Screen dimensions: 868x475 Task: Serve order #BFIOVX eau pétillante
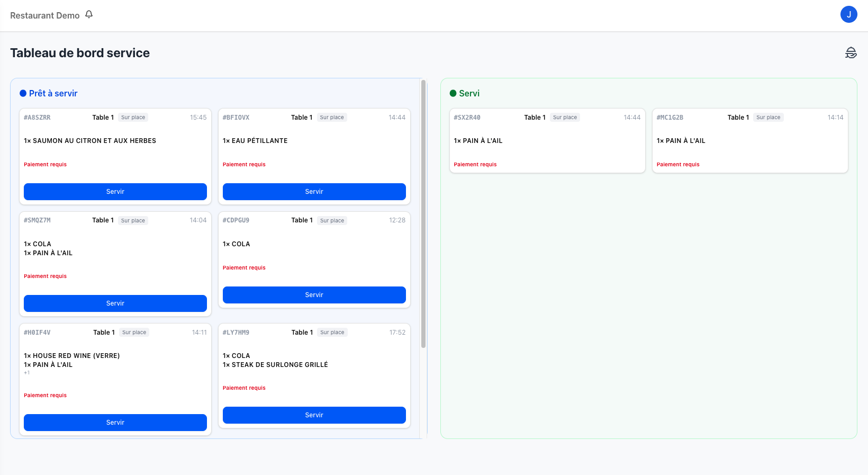point(314,192)
